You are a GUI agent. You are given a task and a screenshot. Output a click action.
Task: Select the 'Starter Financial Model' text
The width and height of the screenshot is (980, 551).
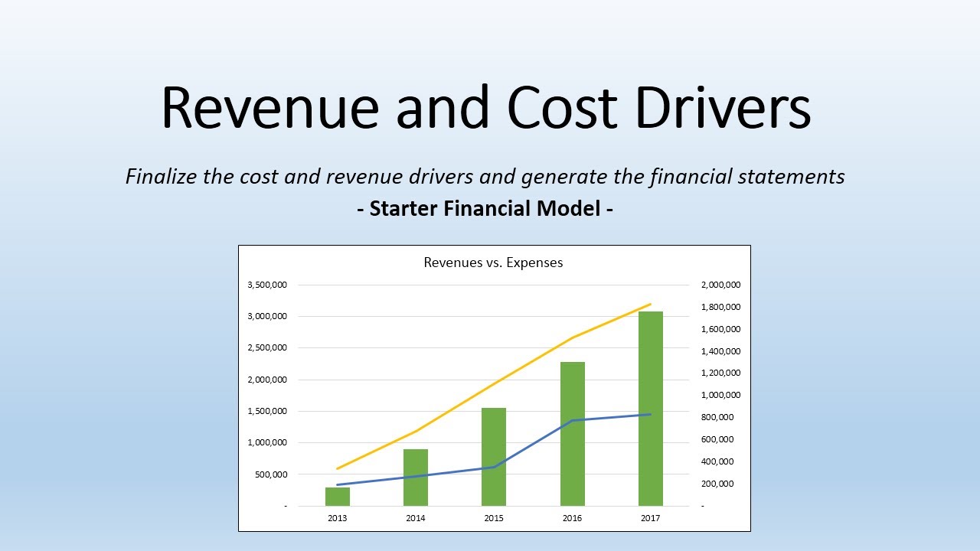pos(485,207)
